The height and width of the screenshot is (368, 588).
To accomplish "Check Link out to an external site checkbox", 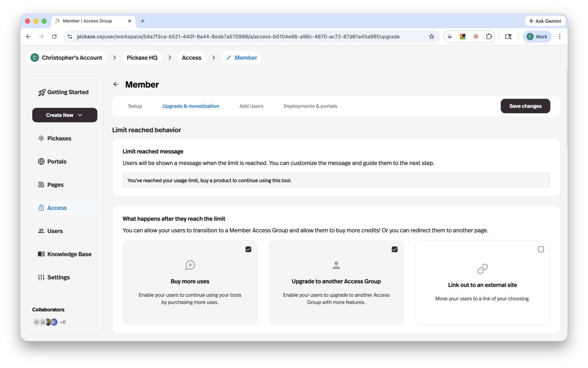I will (541, 249).
